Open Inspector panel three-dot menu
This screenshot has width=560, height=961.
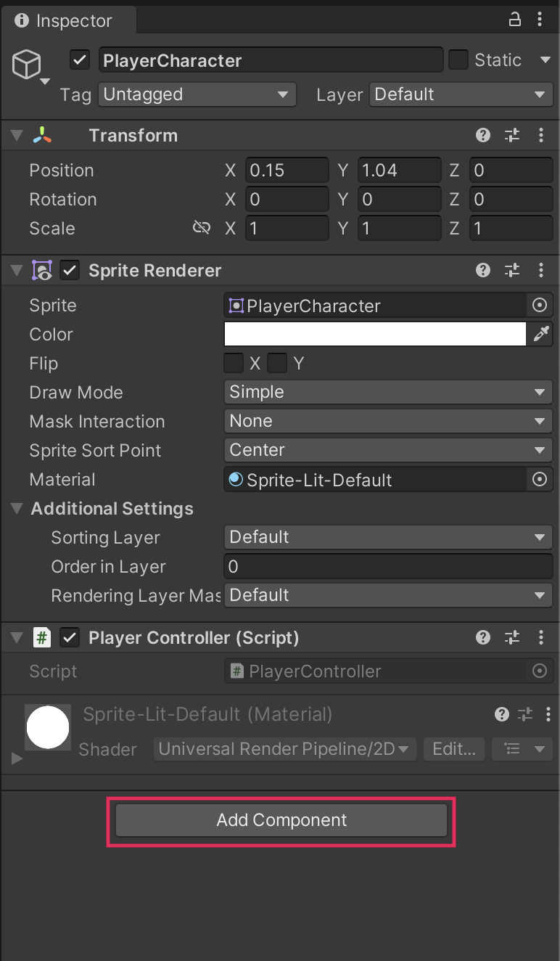(x=540, y=20)
